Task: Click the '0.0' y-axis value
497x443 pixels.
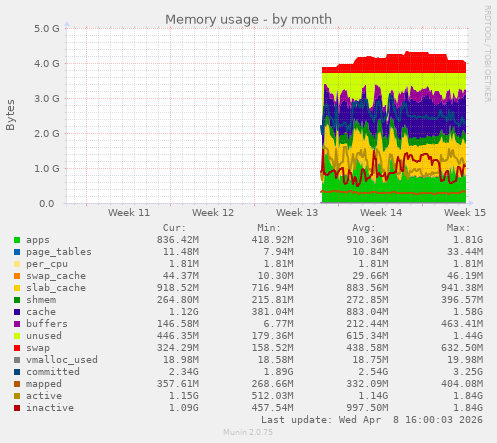Action: pos(47,204)
